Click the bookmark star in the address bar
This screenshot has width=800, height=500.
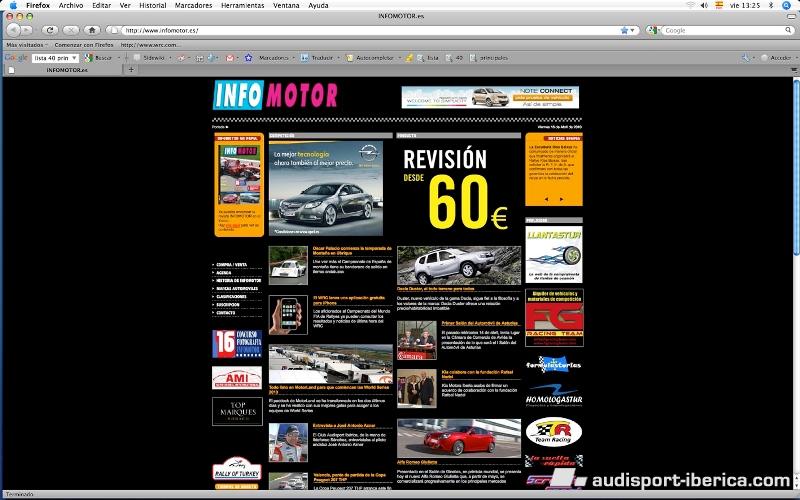click(623, 30)
